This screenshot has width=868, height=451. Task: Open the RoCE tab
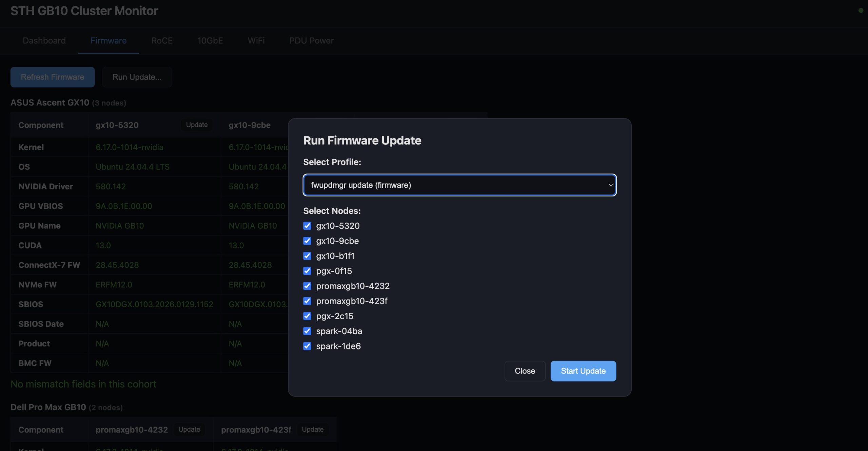click(x=162, y=41)
